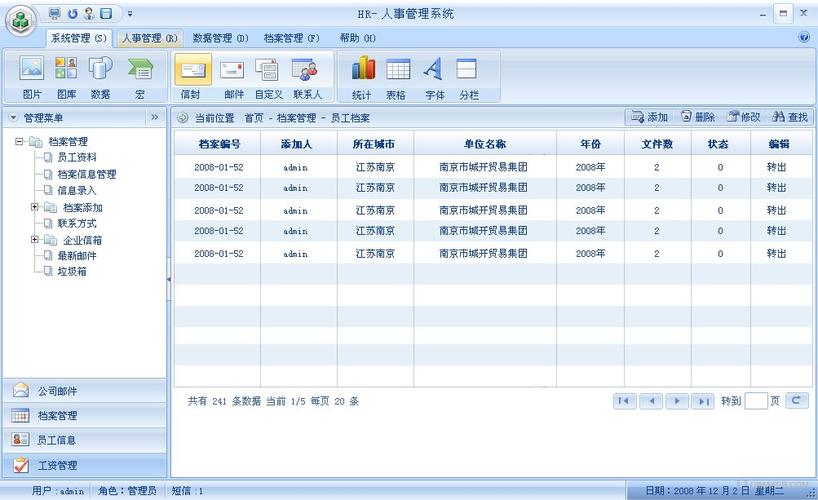Go to next page of records
The image size is (818, 500).
[x=677, y=401]
